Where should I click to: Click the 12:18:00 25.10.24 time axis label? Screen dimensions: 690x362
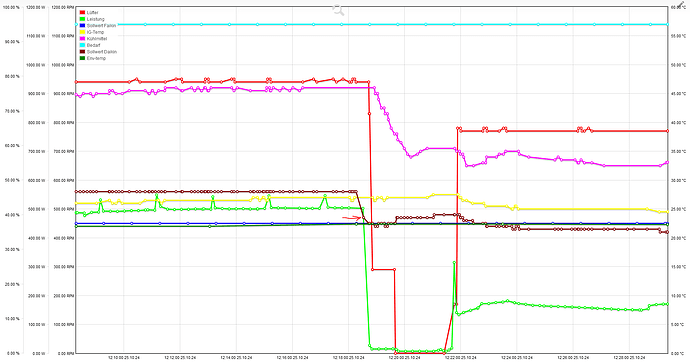point(349,358)
